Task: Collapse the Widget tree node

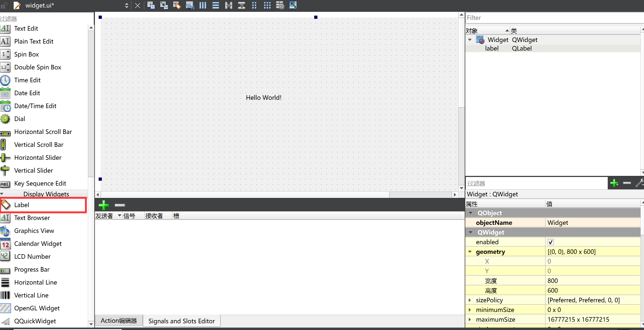Action: click(x=470, y=40)
